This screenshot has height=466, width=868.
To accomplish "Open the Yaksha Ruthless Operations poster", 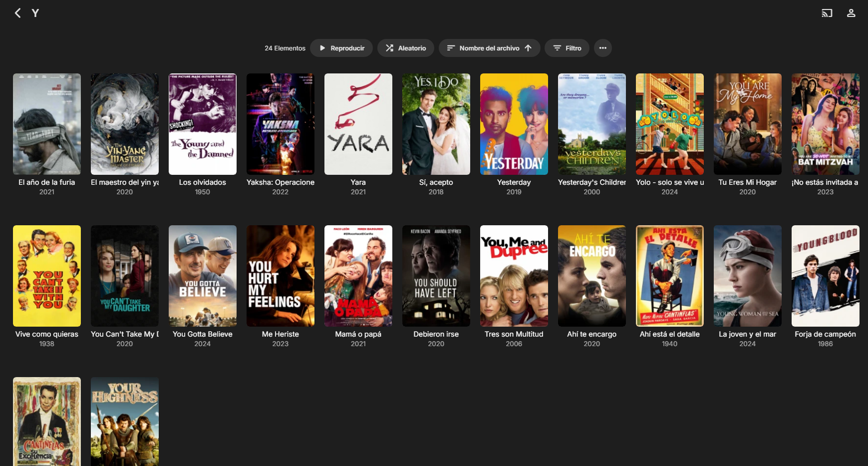I will pyautogui.click(x=281, y=124).
